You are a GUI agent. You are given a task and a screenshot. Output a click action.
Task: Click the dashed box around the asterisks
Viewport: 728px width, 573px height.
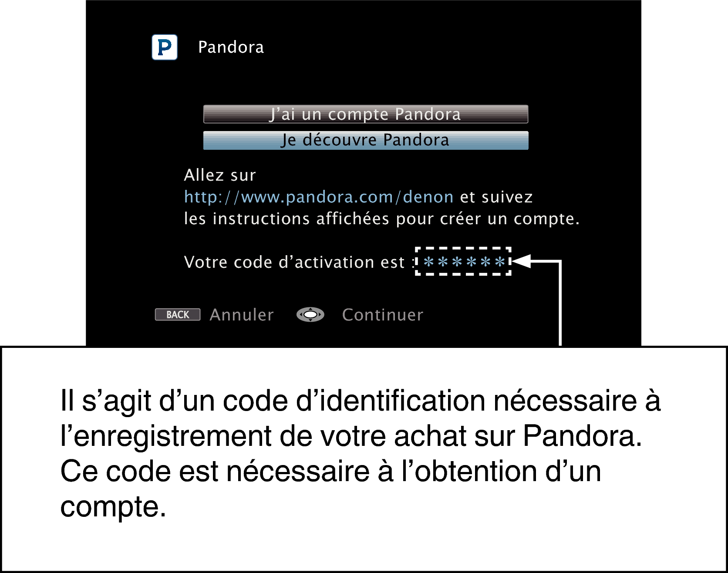(x=463, y=261)
